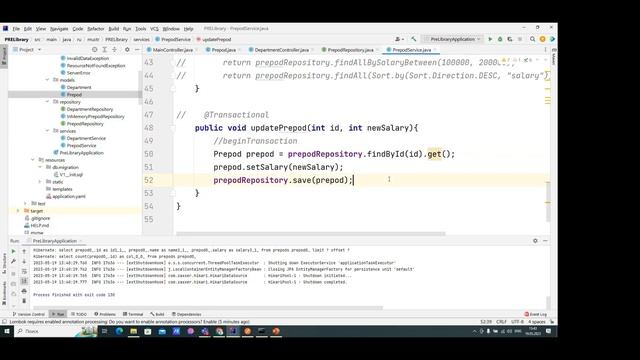Collapse the repository folder
The height and width of the screenshot is (360, 640).
[x=47, y=102]
